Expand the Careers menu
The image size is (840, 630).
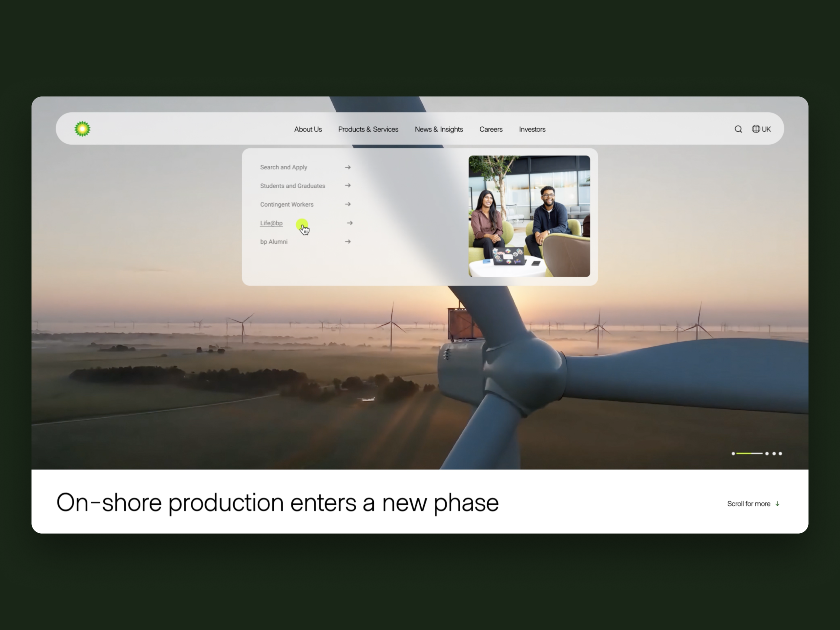coord(491,129)
